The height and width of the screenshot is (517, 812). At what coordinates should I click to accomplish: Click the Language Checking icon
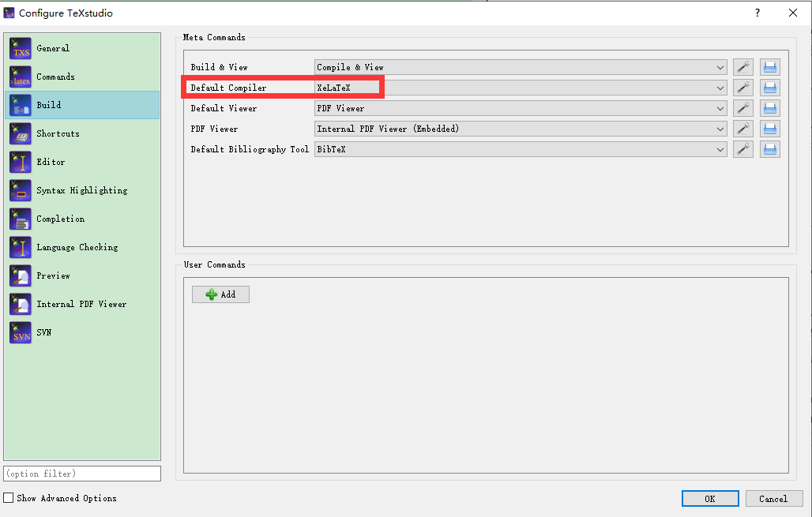click(x=21, y=247)
